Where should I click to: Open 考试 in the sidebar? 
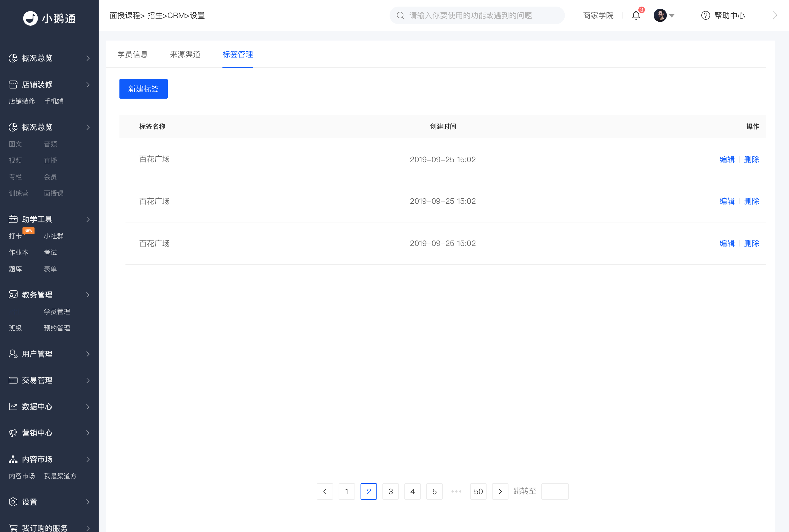tap(50, 252)
